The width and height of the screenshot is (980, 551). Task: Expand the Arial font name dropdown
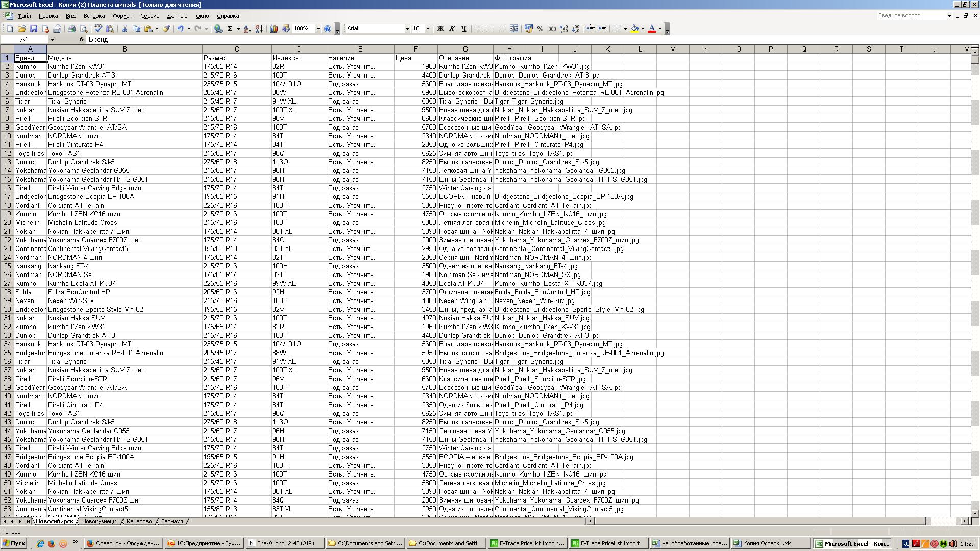(407, 29)
